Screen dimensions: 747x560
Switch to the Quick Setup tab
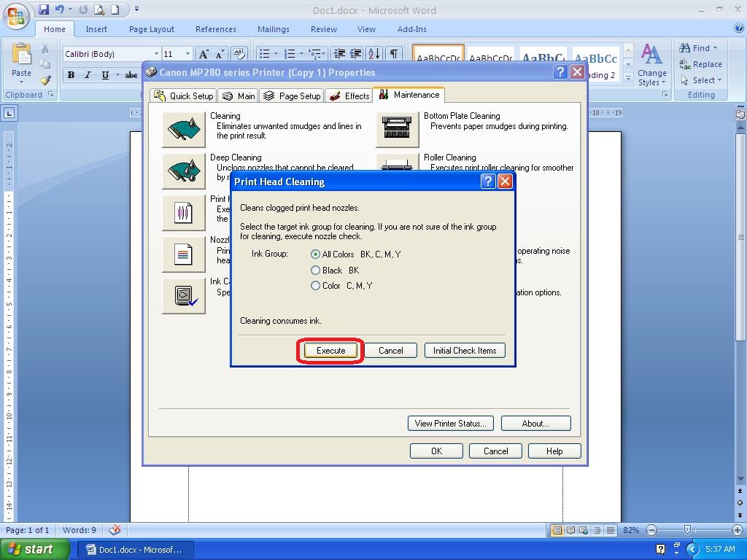tap(183, 96)
